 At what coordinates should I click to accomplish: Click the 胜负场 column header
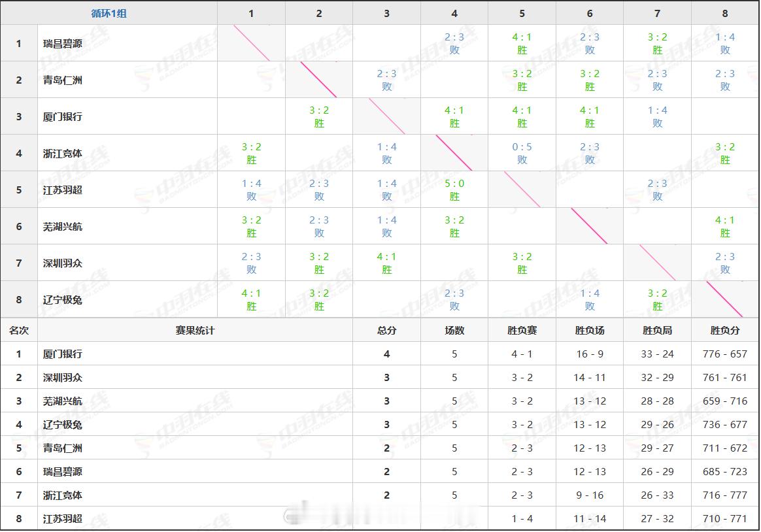click(590, 330)
